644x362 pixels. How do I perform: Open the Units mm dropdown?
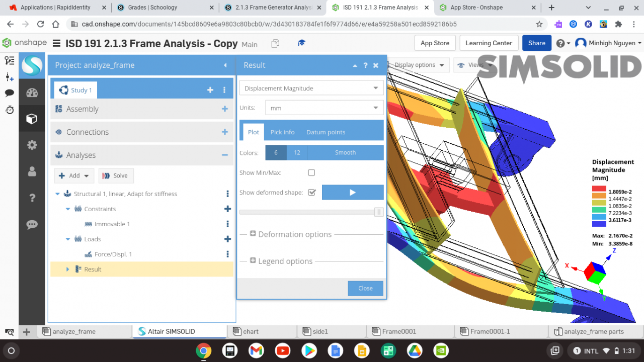click(325, 108)
